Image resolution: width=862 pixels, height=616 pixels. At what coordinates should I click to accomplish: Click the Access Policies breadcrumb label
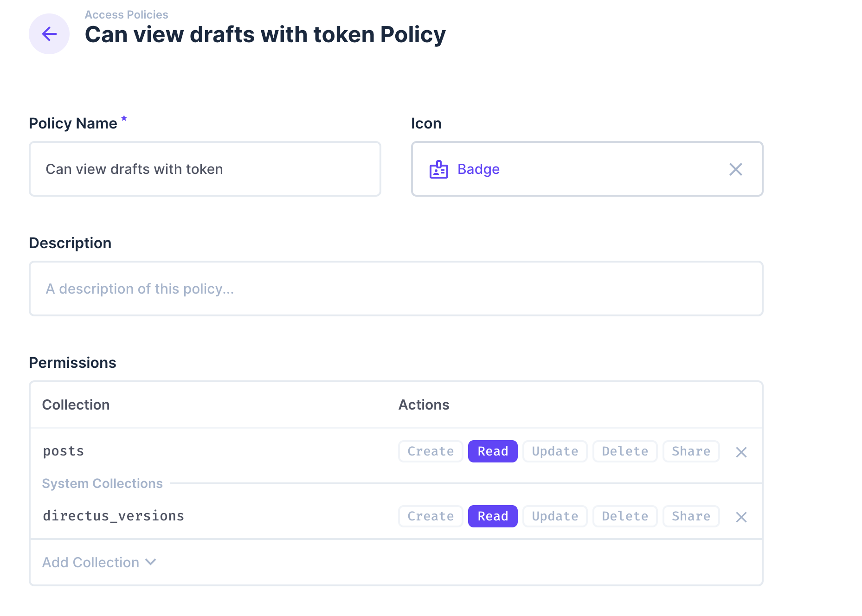(126, 14)
